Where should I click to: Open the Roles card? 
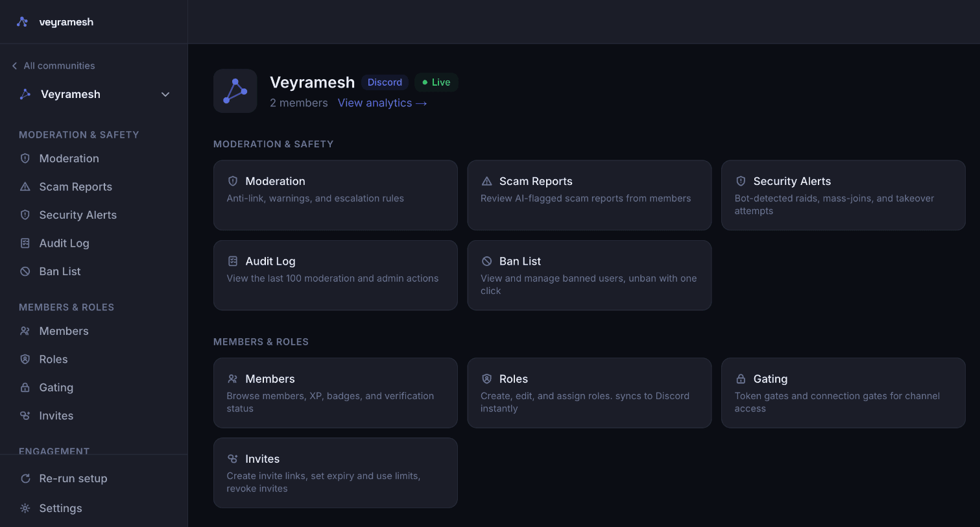pyautogui.click(x=590, y=393)
